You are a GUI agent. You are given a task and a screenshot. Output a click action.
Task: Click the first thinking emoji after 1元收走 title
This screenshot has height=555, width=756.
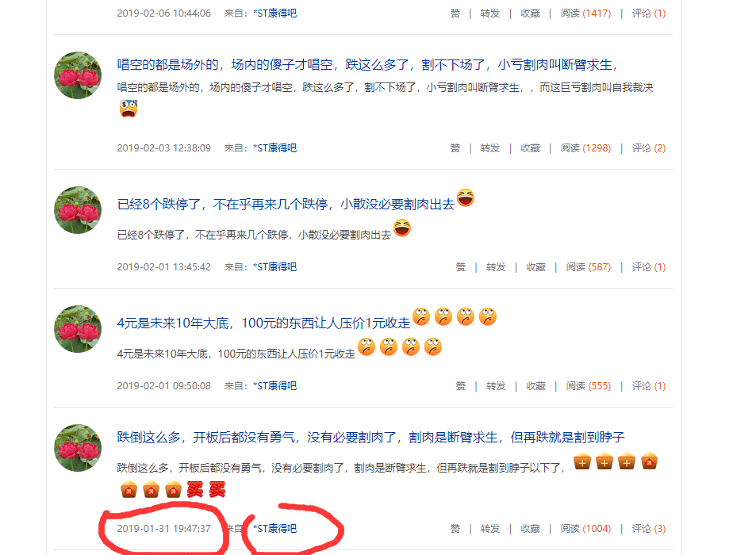pos(421,316)
